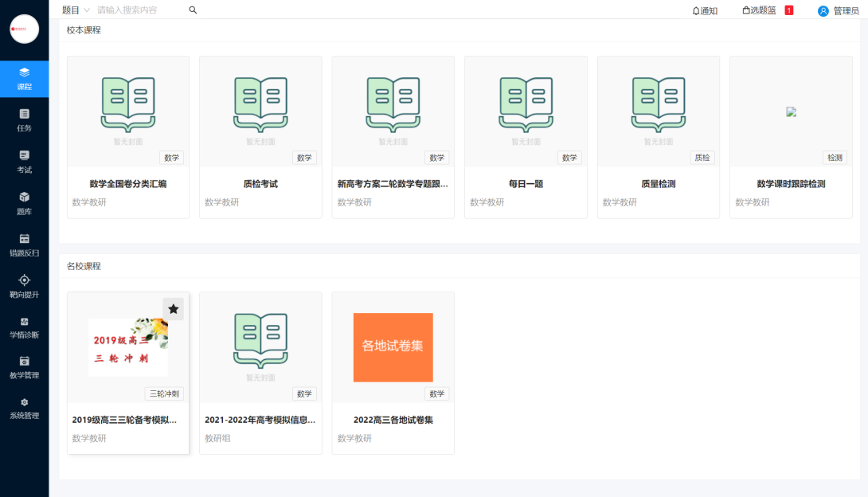
Task: Open the 选题篮 basket
Action: click(759, 10)
